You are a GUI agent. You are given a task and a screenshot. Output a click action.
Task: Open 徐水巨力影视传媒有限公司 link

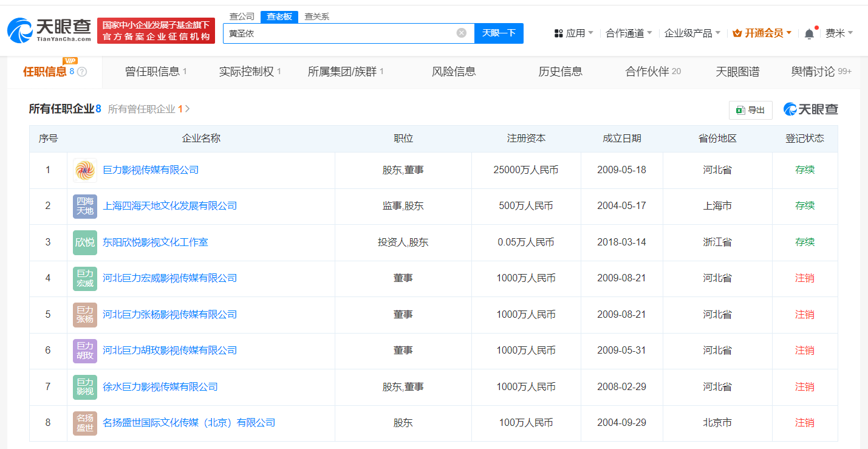pyautogui.click(x=160, y=387)
